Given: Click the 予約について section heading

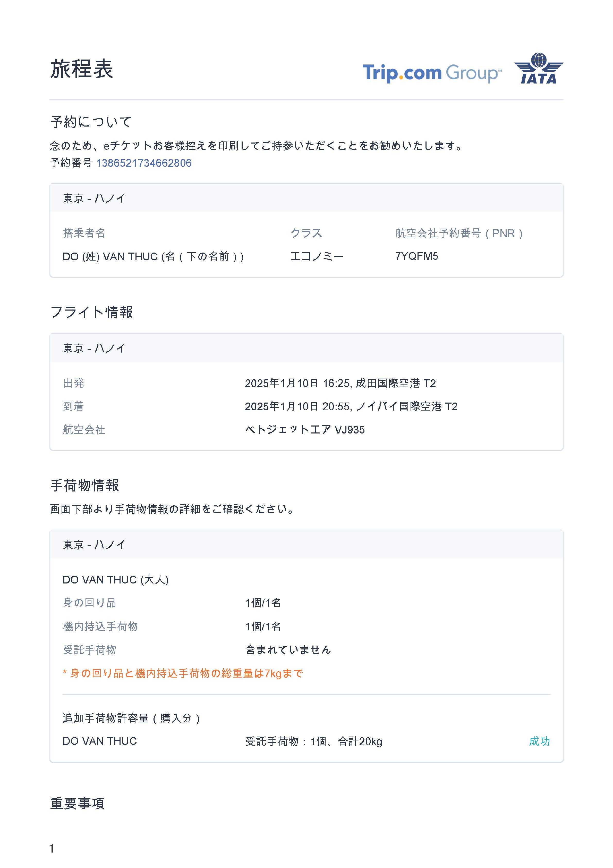Looking at the screenshot, I should coord(91,122).
